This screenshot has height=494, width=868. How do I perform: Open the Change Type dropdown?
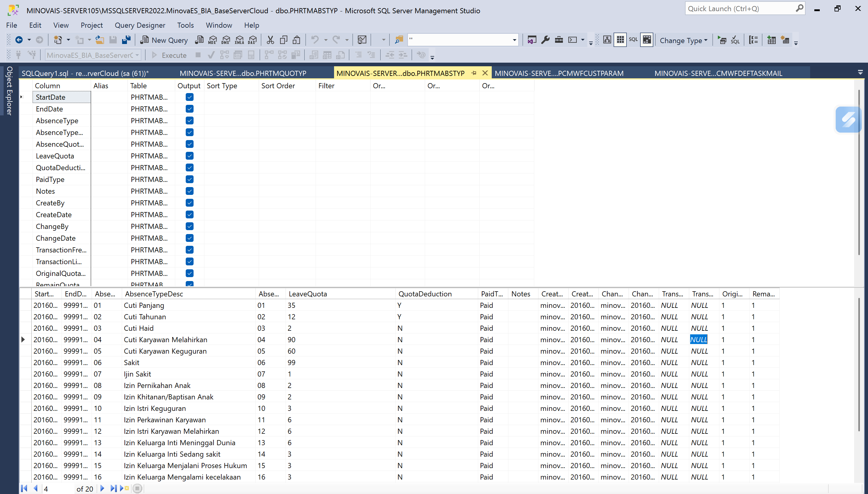683,40
